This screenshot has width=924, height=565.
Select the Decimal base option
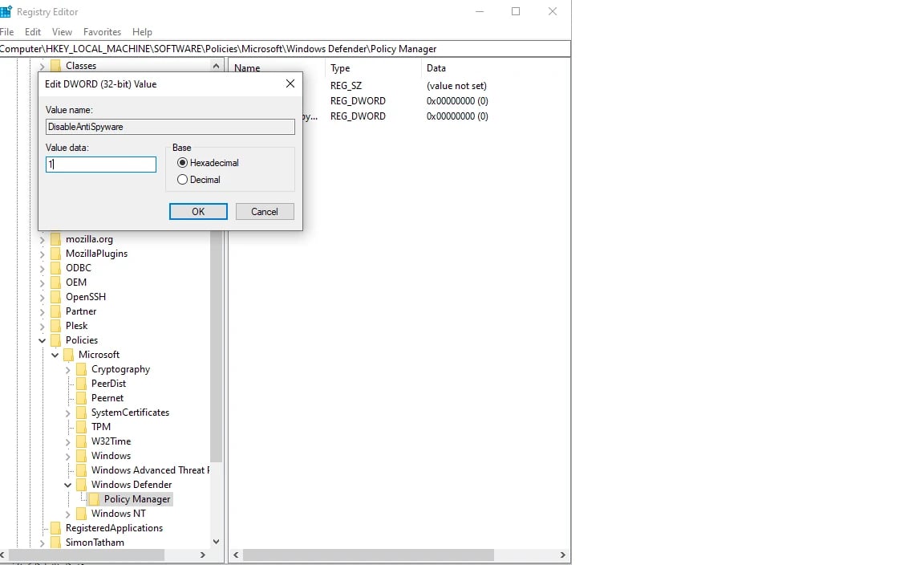199,180
